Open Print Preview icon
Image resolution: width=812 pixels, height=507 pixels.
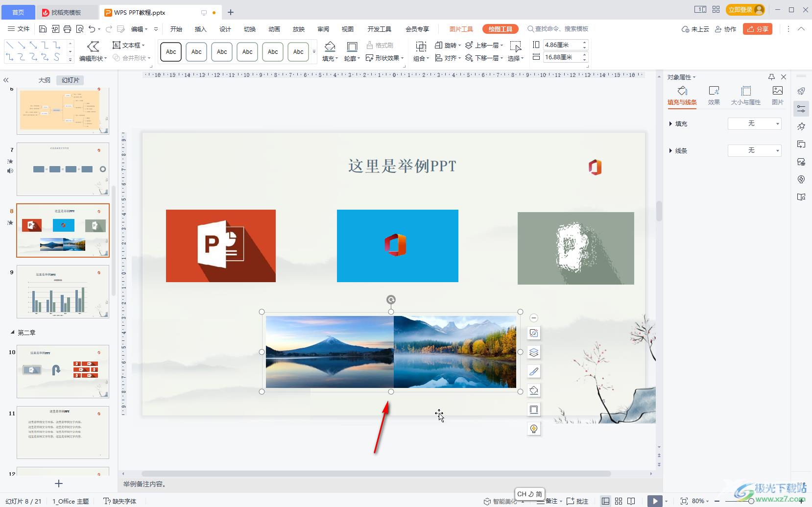click(x=80, y=29)
